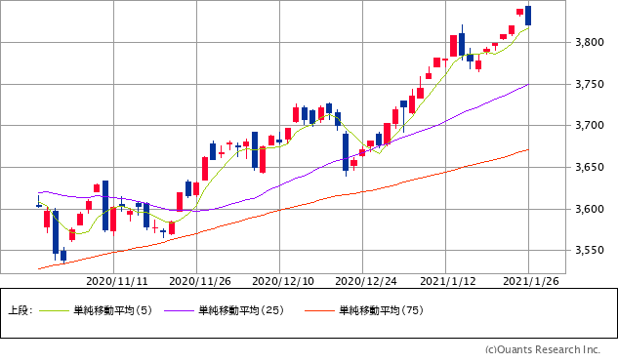Click the purple line swatch in legend
The image size is (618, 364).
pos(180,311)
